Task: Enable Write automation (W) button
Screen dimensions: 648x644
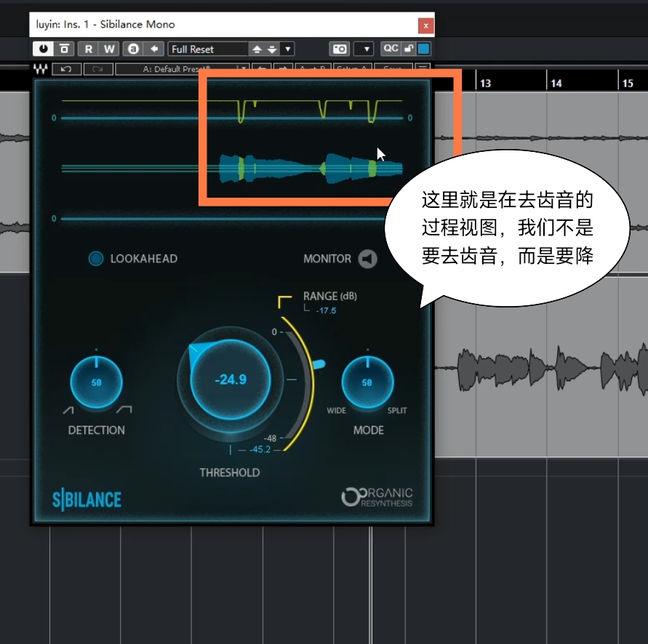Action: (x=108, y=49)
